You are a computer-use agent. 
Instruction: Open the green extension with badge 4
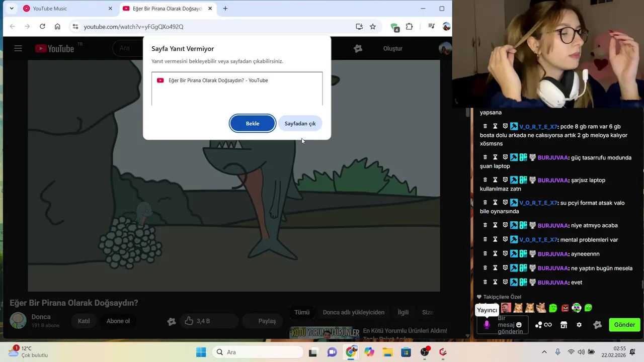coord(395,27)
